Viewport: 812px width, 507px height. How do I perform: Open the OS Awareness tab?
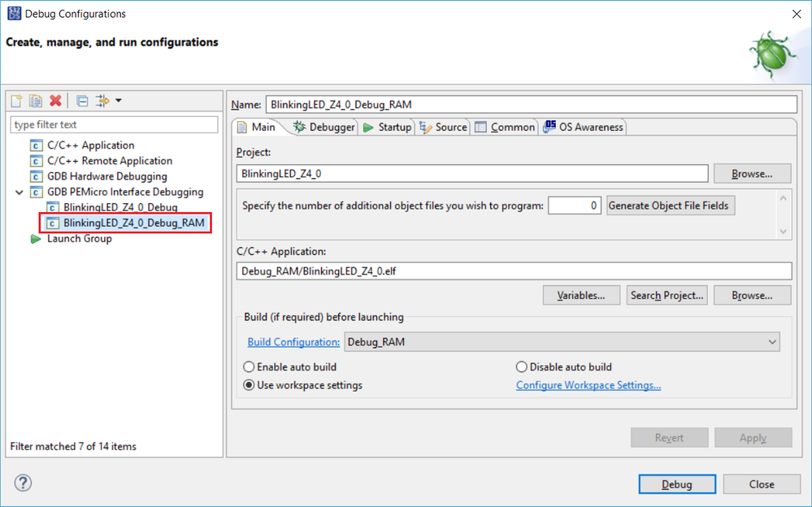(x=583, y=127)
